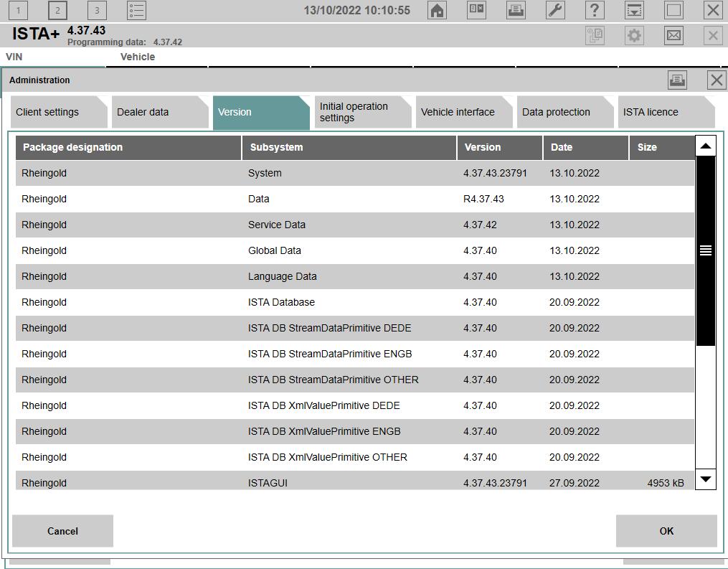This screenshot has width=728, height=569.
Task: Open the Initial operation settings tab
Action: point(363,112)
